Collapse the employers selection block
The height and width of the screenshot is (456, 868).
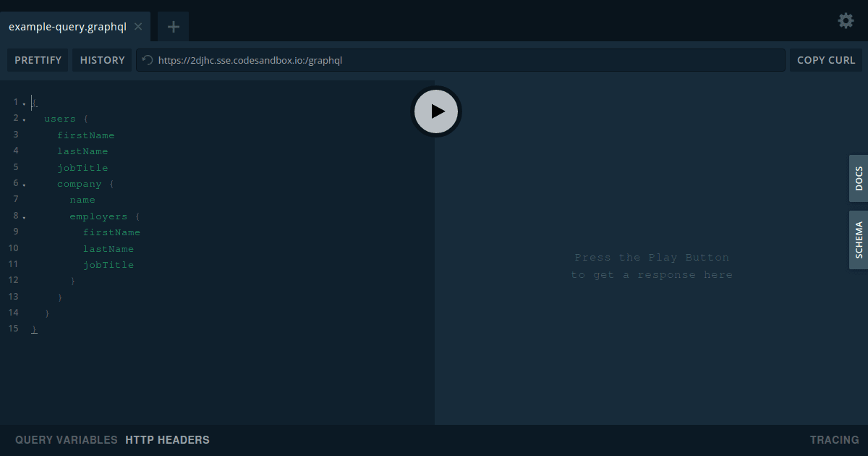[25, 216]
